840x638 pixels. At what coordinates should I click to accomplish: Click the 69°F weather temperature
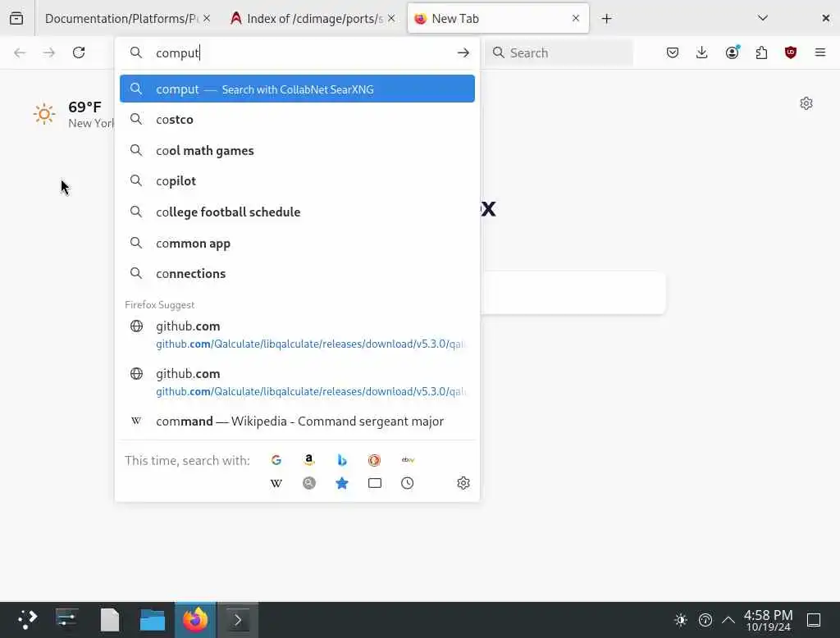(84, 107)
